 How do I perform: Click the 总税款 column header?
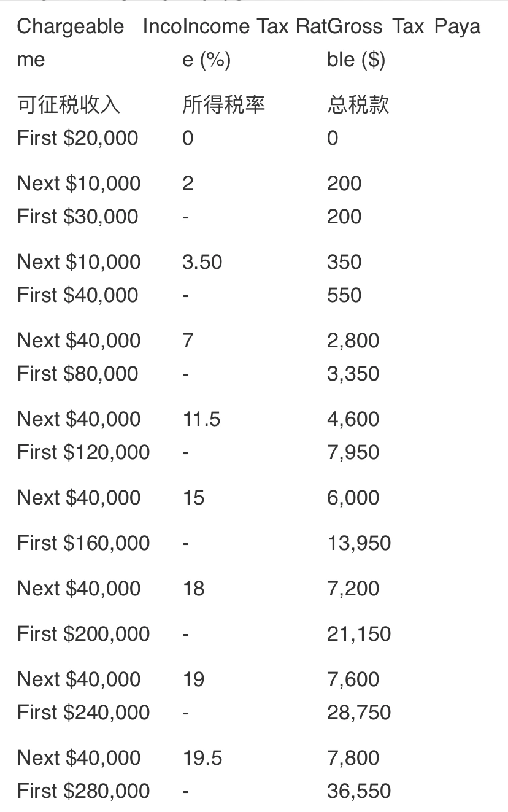358,105
